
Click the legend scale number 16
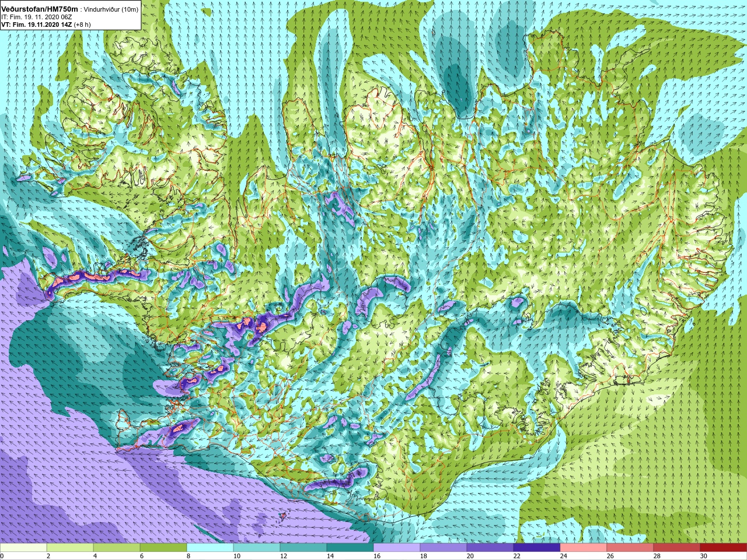click(376, 556)
